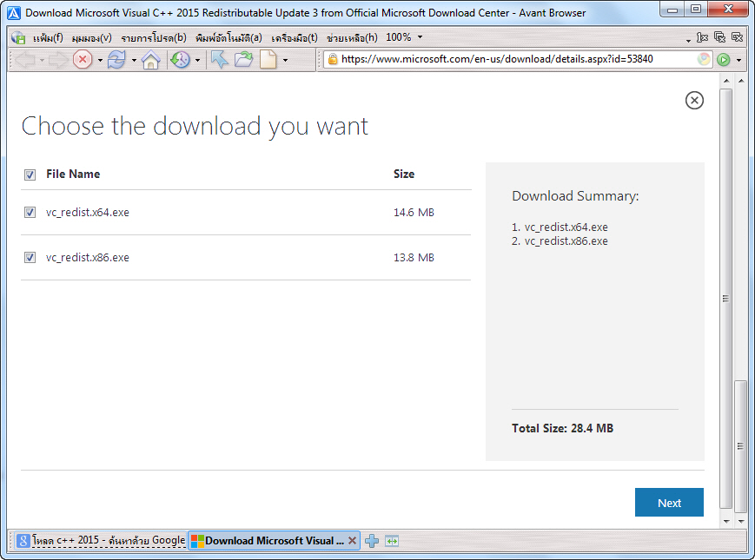Click the globe save icon left of the menu bar
755x560 pixels.
click(x=18, y=37)
